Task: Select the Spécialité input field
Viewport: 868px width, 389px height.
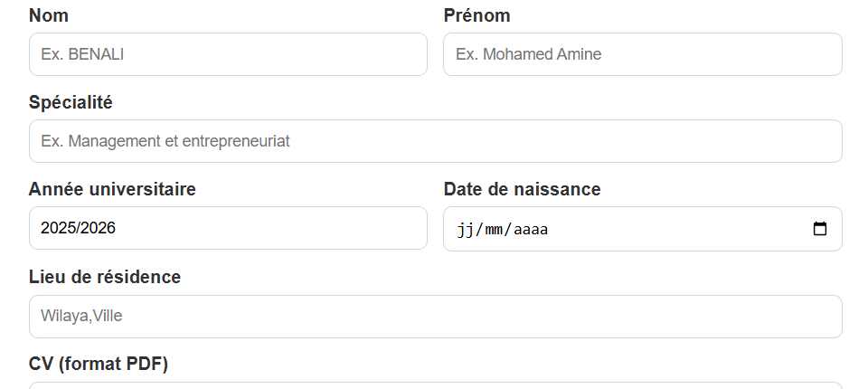Action: [435, 141]
